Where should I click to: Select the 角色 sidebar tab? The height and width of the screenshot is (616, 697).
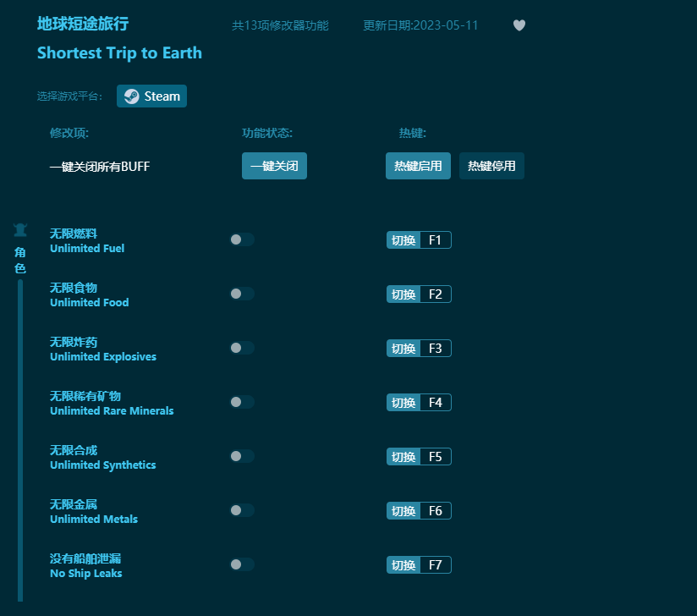pos(20,260)
